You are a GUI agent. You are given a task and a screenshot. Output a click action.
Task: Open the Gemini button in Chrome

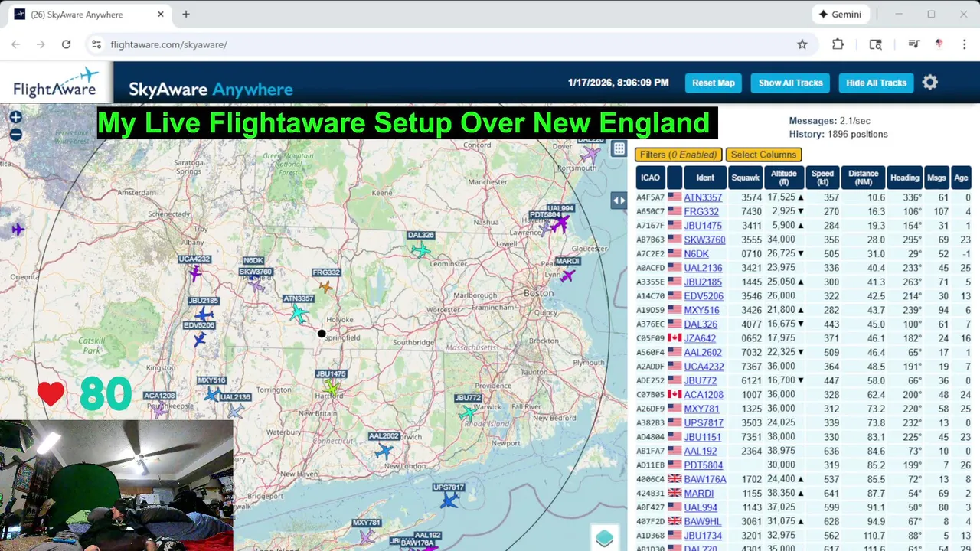840,15
